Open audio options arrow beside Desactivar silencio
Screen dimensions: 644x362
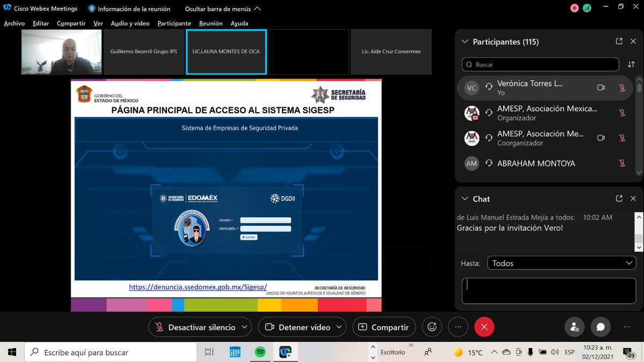click(245, 327)
